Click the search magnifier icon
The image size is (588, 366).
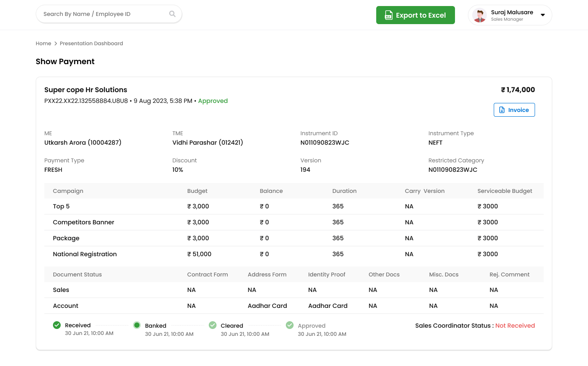pos(172,14)
